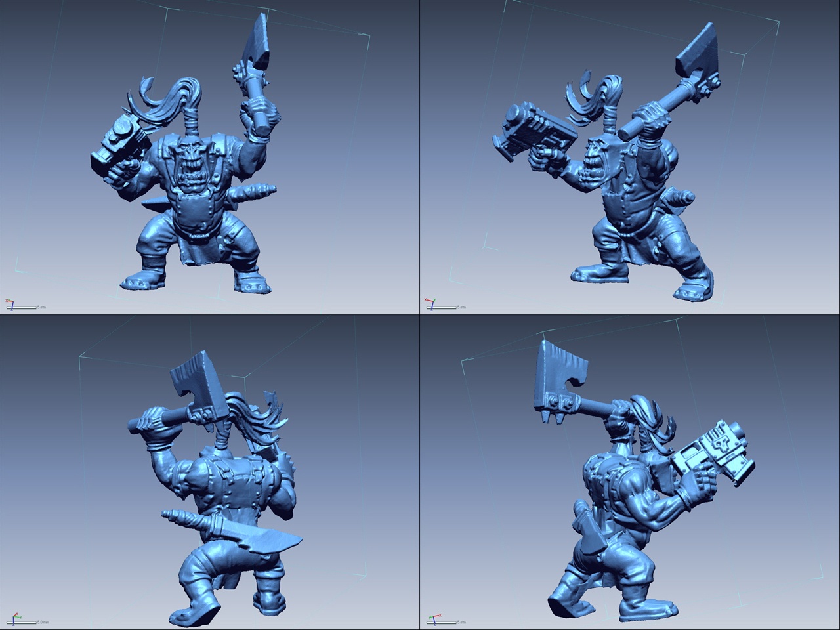Click the scale bar endpoint in bottom-right viewport
Screen dimensions: 840x630
pos(456,623)
